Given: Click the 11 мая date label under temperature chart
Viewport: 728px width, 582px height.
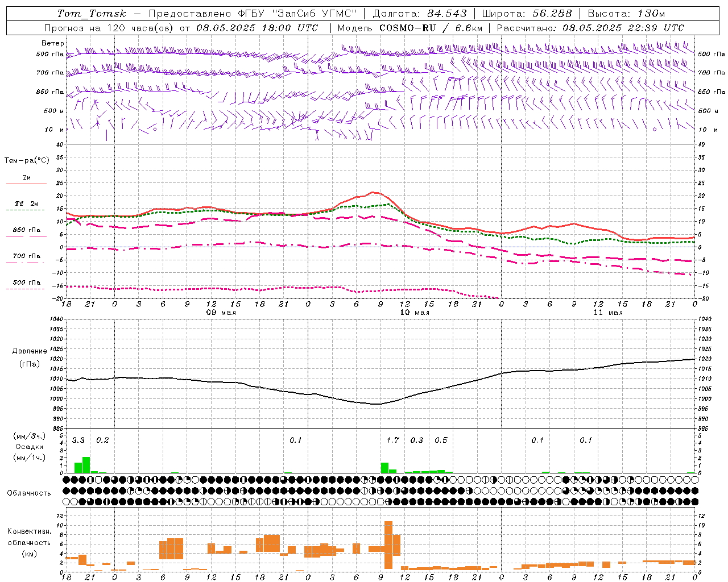Looking at the screenshot, I should pyautogui.click(x=608, y=313).
